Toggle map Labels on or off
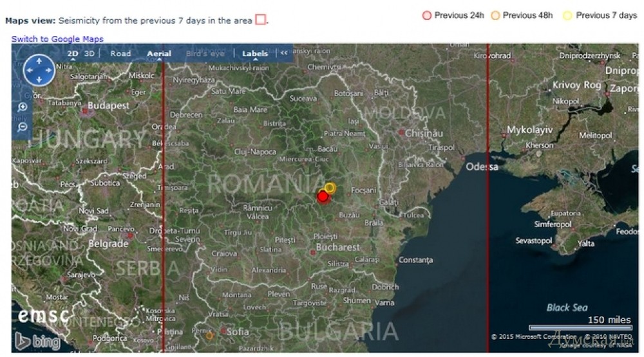This screenshot has width=644, height=357. coord(255,54)
